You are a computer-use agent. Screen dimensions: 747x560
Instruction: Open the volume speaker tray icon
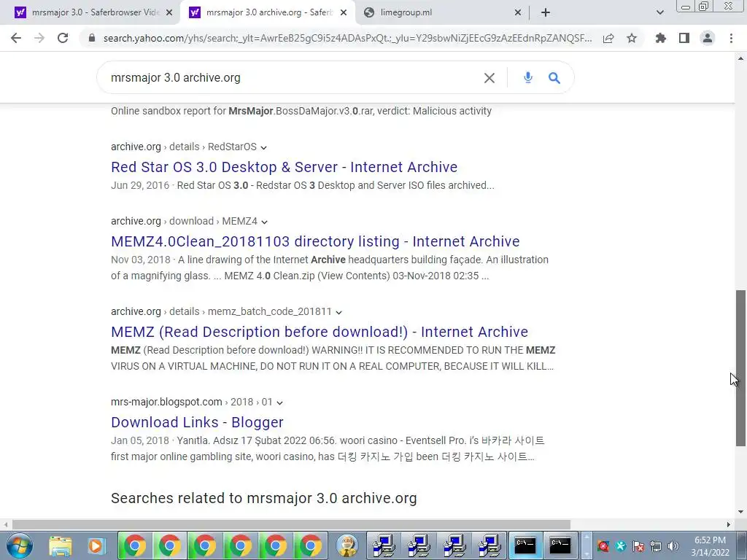(673, 546)
